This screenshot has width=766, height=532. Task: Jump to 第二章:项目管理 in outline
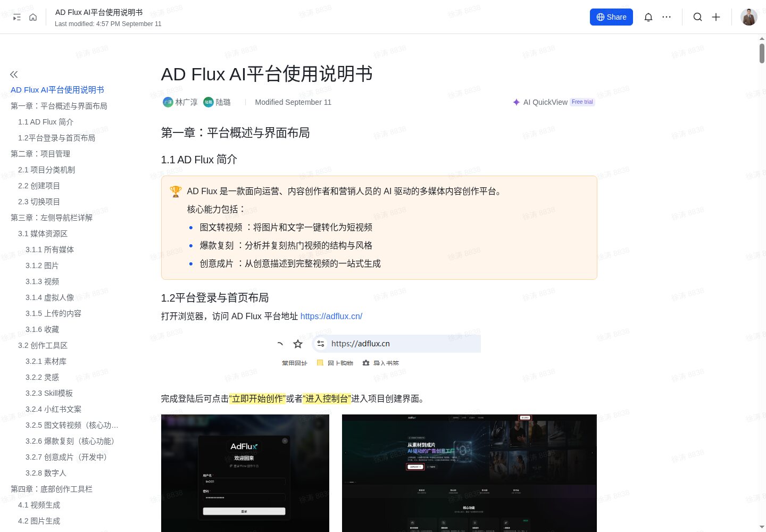40,154
